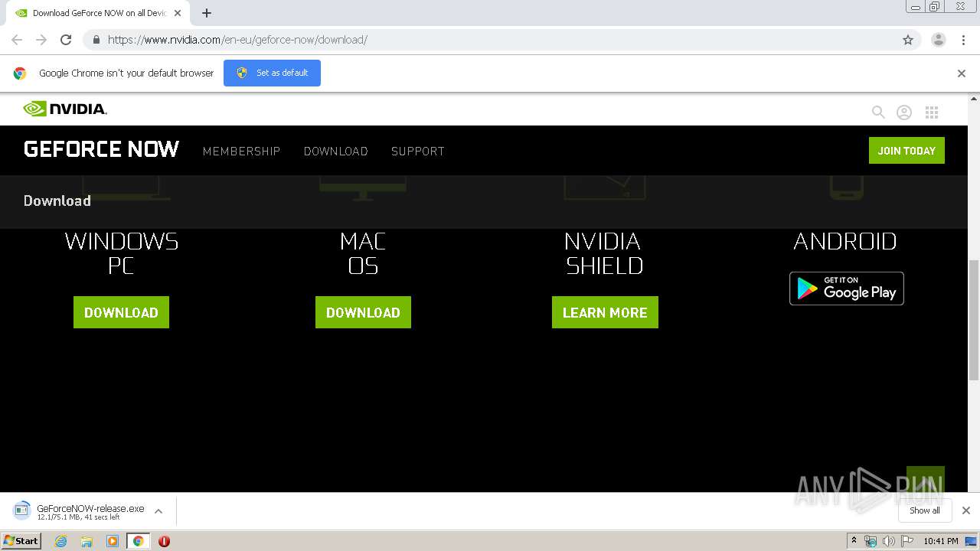Open the NVIDIA site search icon

click(878, 112)
